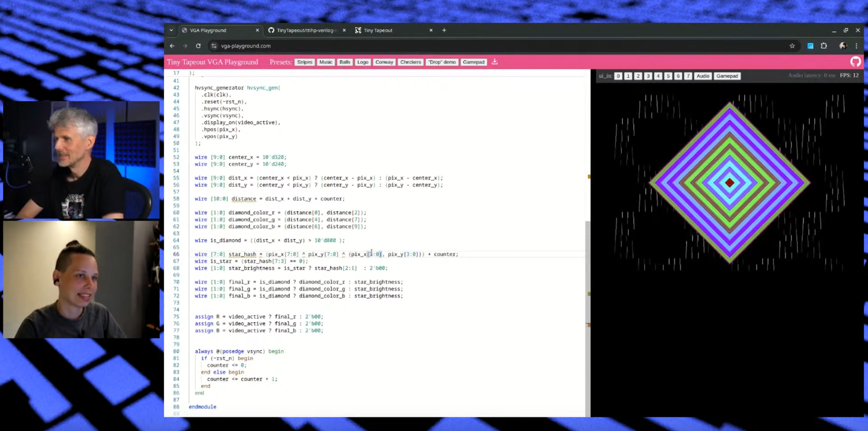Viewport: 868px width, 431px height.
Task: Toggle the Audio button
Action: (703, 76)
